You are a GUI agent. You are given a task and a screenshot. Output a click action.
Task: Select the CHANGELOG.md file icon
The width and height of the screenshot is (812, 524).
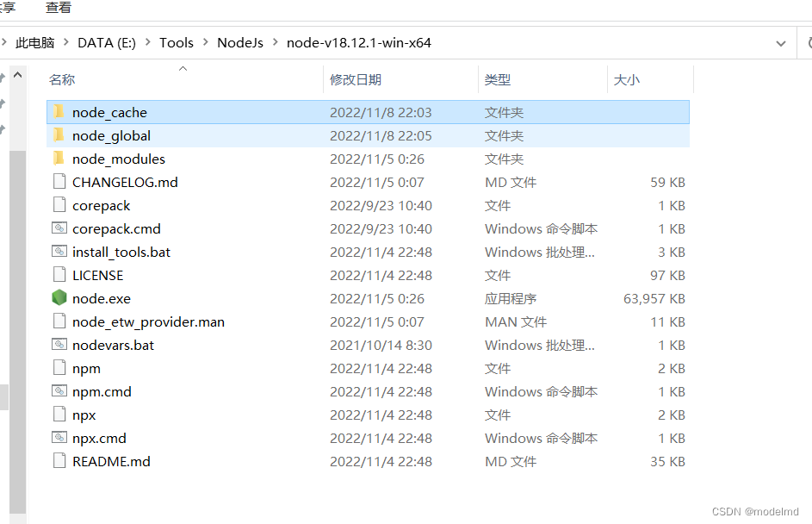tap(59, 182)
